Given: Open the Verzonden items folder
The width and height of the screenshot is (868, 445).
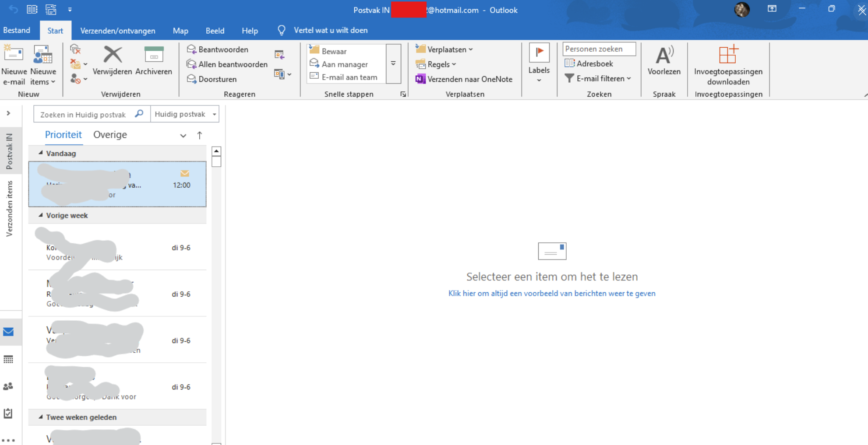Looking at the screenshot, I should [x=9, y=209].
